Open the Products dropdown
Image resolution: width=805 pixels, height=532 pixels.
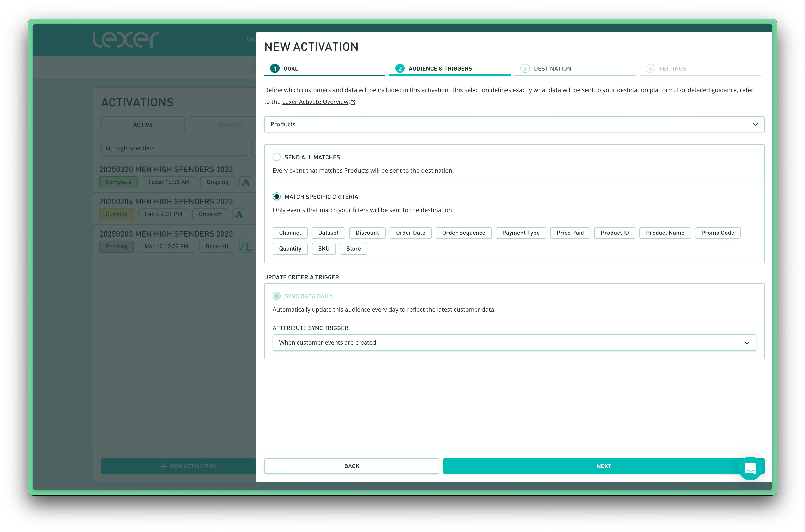509,124
